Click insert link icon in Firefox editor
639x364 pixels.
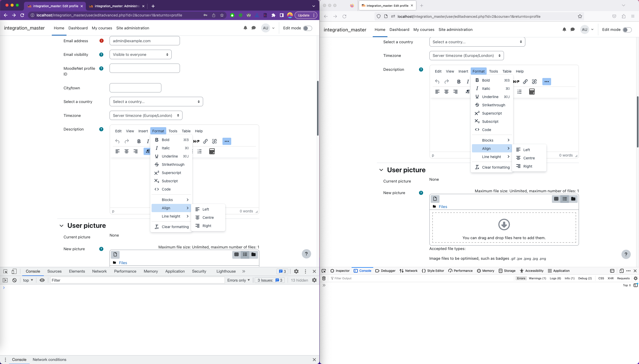point(525,82)
